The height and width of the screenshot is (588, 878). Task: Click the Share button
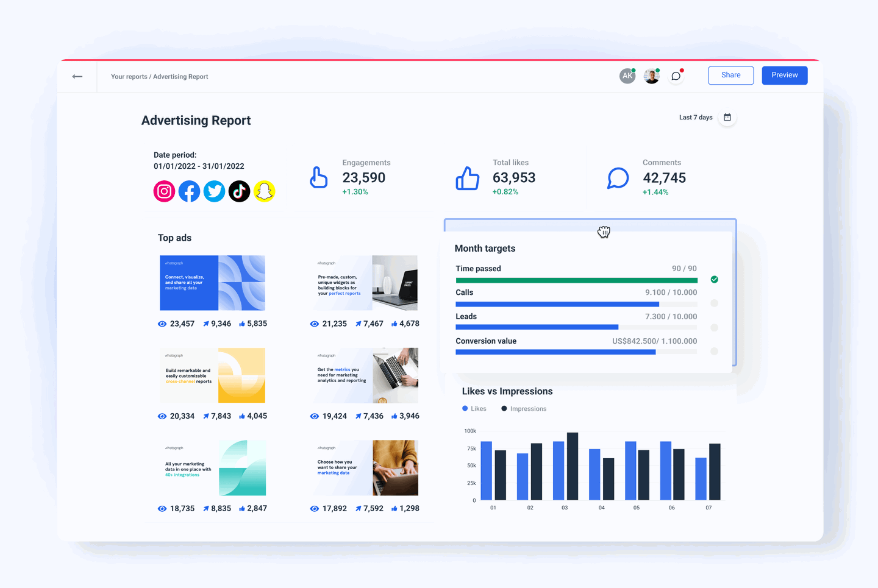pyautogui.click(x=730, y=75)
